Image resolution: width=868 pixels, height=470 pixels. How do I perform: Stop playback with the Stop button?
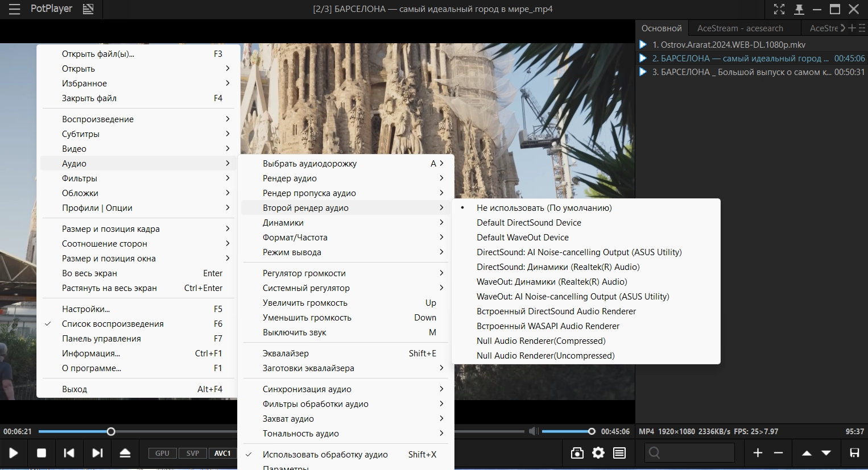point(42,453)
